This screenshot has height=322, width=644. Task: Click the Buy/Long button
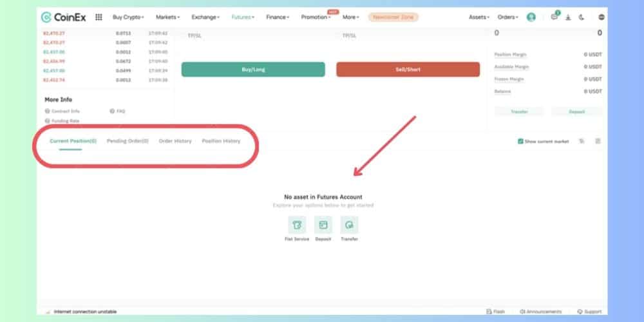click(253, 70)
